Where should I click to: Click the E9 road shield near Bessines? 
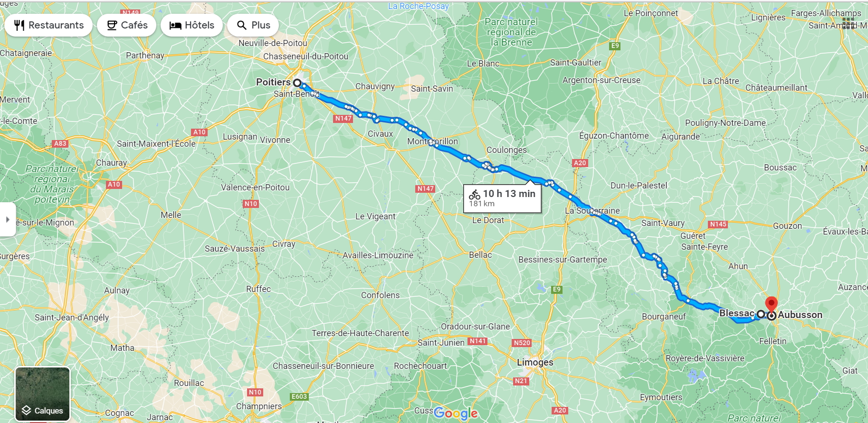point(557,289)
